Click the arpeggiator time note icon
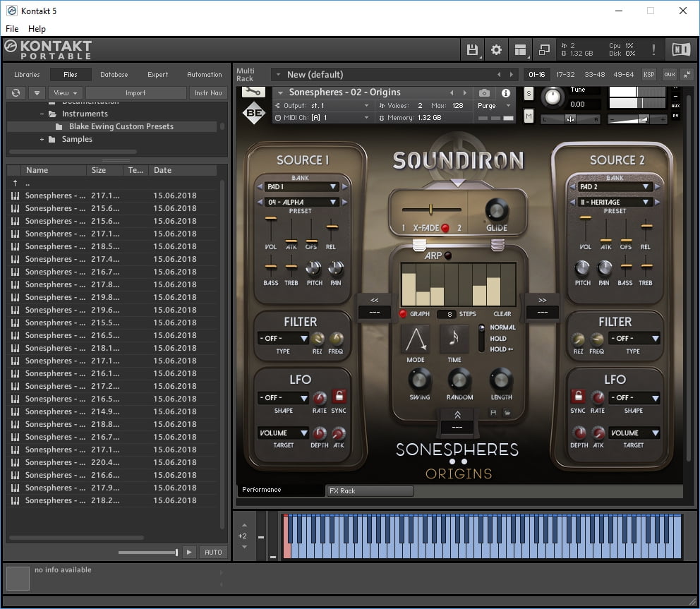The image size is (700, 609). pyautogui.click(x=454, y=339)
